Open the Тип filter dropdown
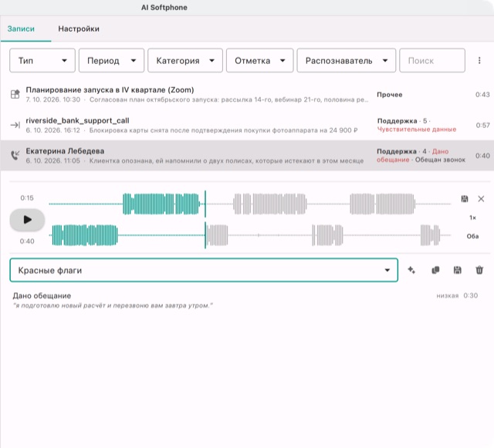 coord(42,60)
